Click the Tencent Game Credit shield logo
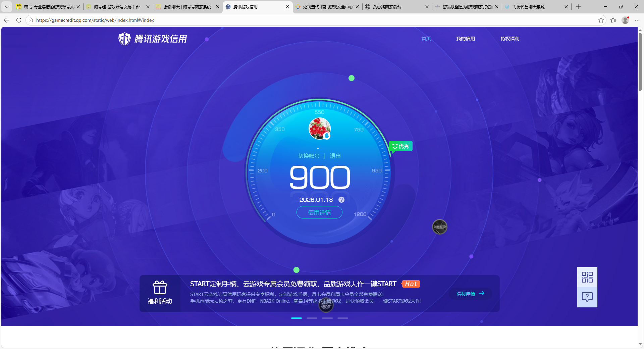Image resolution: width=644 pixels, height=349 pixels. pyautogui.click(x=124, y=39)
